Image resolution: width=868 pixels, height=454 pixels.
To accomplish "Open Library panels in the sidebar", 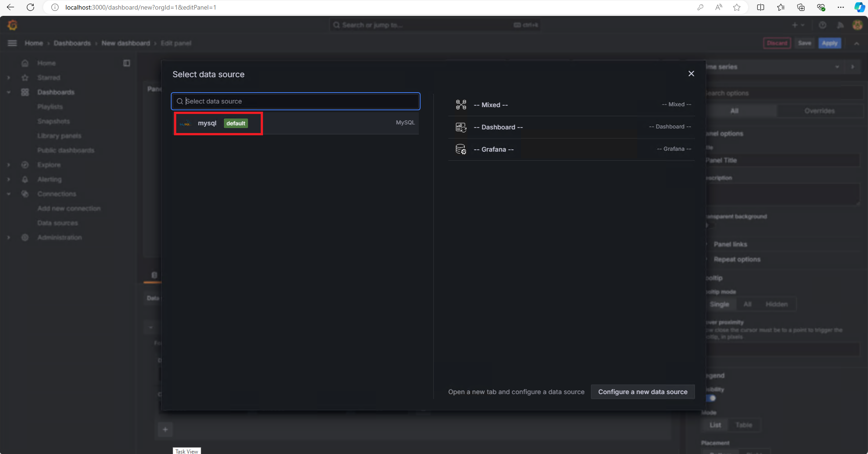I will coord(59,136).
